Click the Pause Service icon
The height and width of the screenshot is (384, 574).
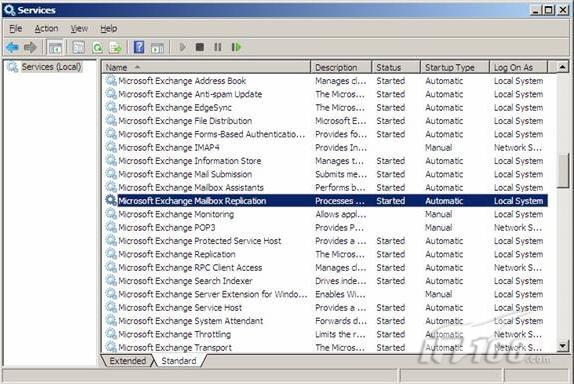coord(217,47)
